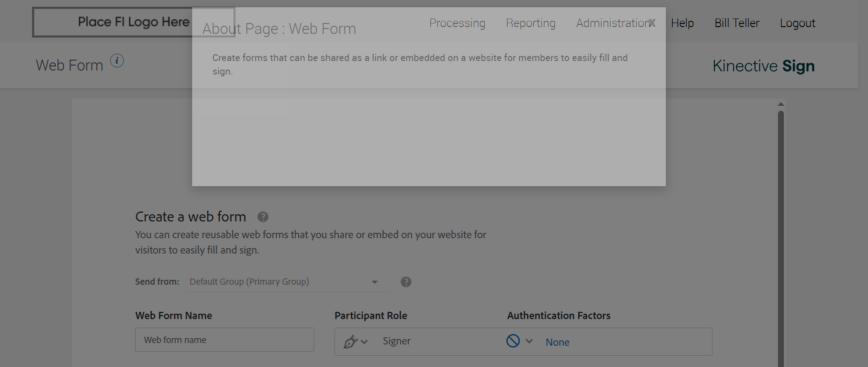Open the Administration menu

click(612, 23)
